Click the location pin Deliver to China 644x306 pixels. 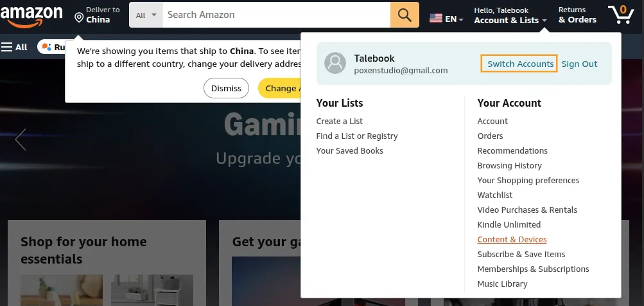[98, 15]
